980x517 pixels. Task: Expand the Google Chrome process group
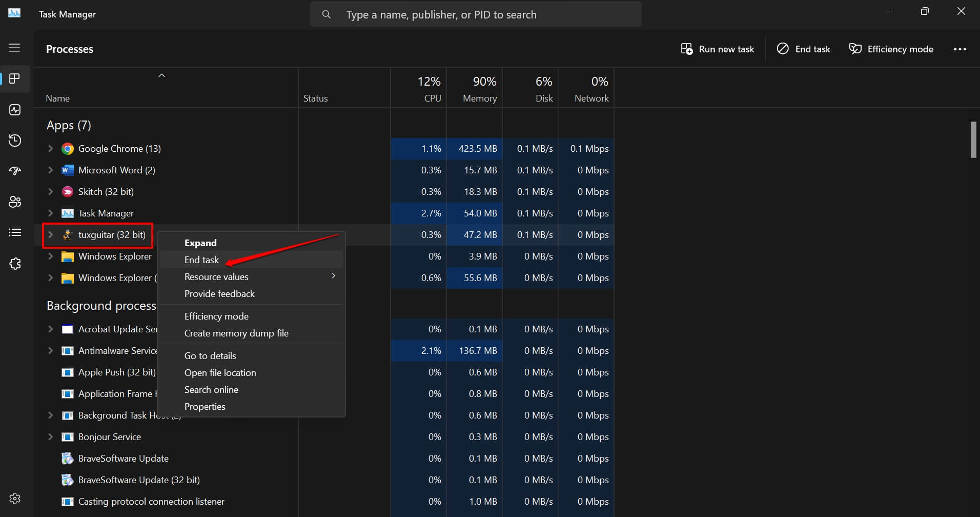click(x=50, y=149)
